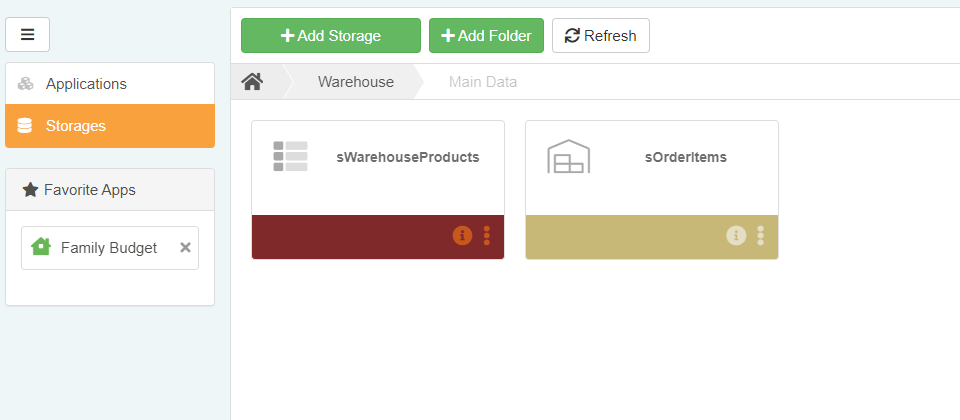Toggle the hamburger sidebar menu
The width and height of the screenshot is (960, 420).
[x=27, y=35]
